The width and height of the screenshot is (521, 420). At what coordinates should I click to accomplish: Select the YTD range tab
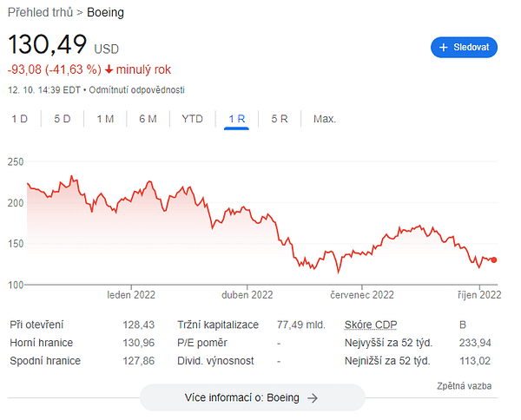(x=193, y=119)
